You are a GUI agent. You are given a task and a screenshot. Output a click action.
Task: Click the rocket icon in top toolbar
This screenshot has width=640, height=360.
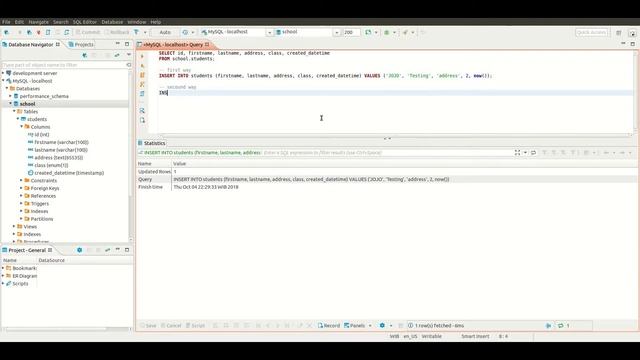click(405, 32)
